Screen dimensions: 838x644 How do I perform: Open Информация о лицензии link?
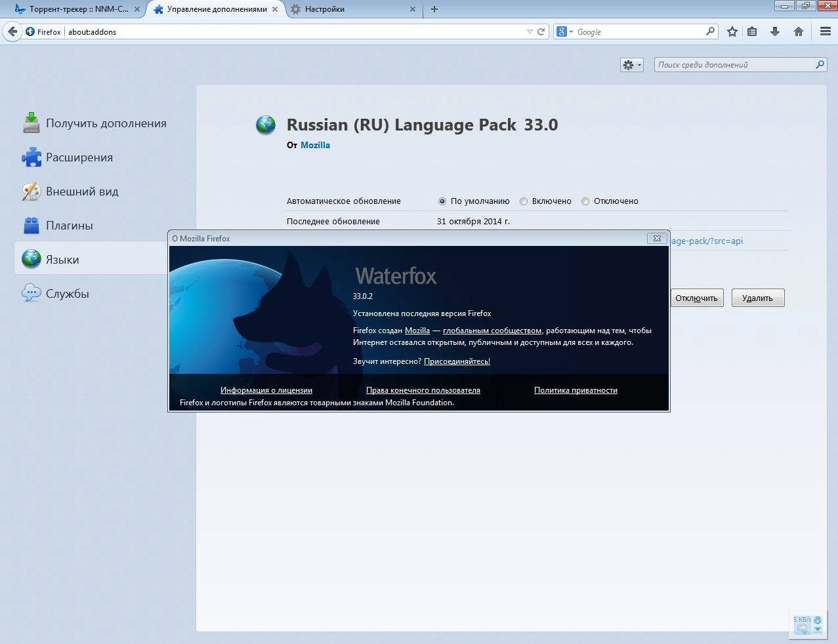(x=266, y=390)
